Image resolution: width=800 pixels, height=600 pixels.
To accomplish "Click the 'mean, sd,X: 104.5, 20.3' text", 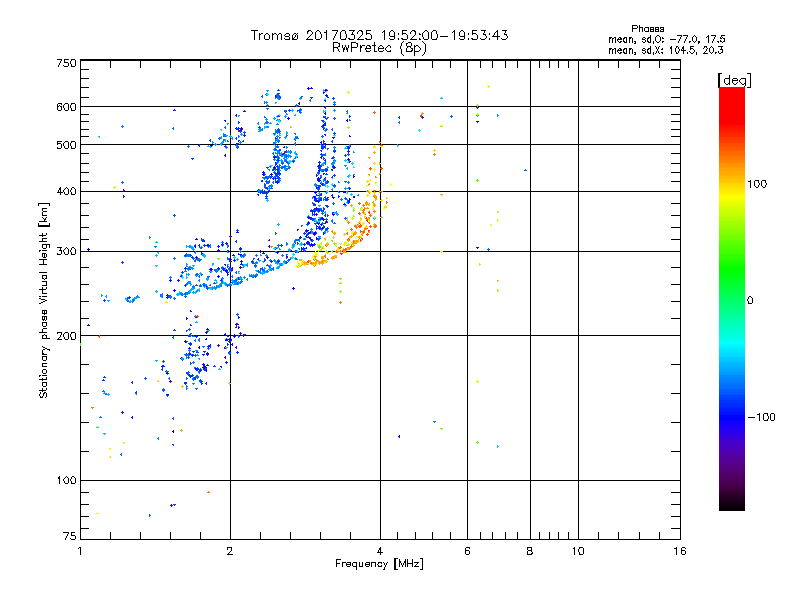I will 665,50.
